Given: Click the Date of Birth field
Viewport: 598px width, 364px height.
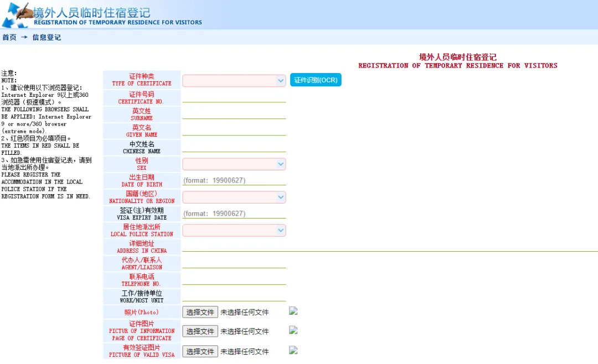Looking at the screenshot, I should point(234,180).
